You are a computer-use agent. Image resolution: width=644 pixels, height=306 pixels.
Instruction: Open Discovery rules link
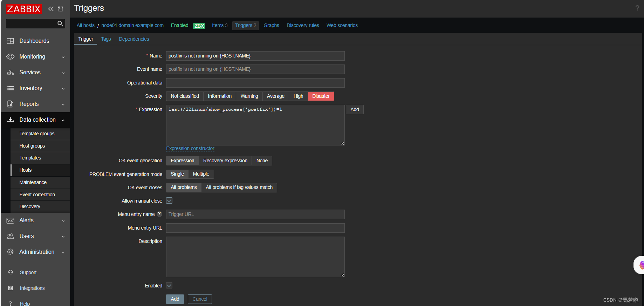[x=303, y=26]
